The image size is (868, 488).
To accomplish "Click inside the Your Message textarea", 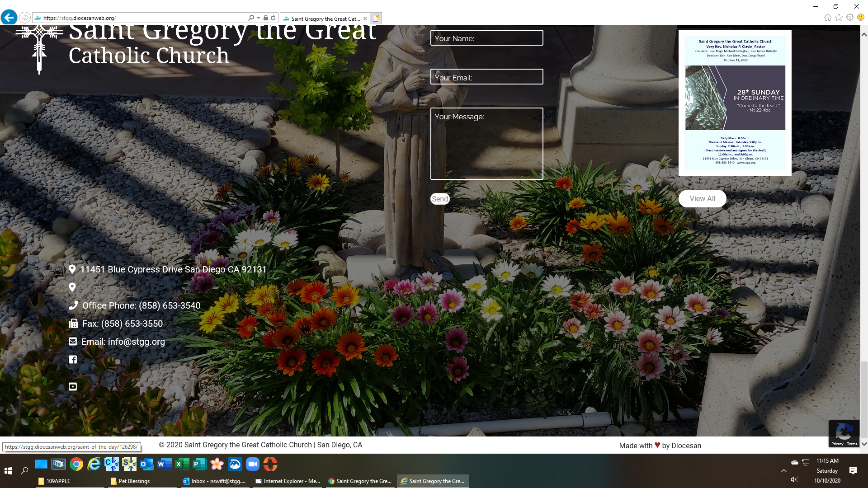I will tap(486, 144).
